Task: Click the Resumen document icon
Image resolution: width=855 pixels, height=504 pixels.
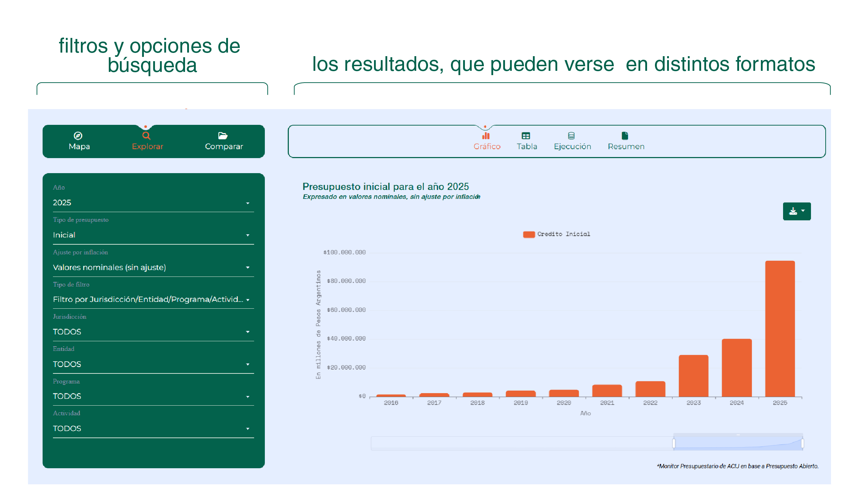Action: (x=625, y=135)
